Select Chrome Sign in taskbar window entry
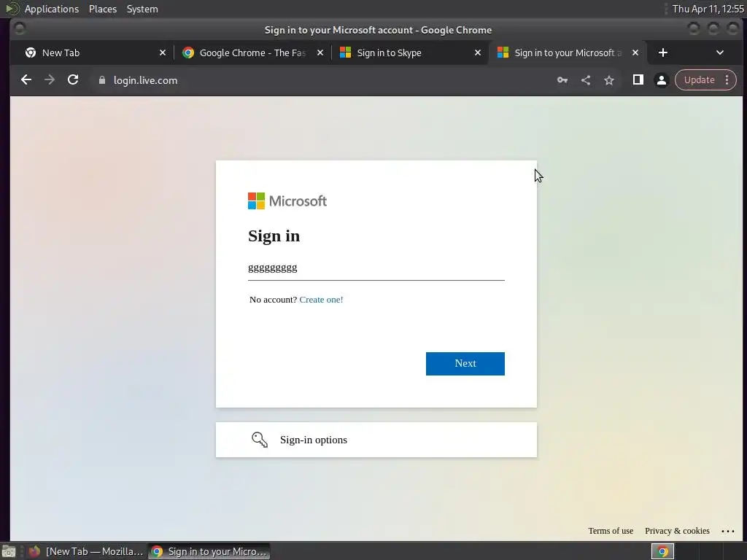The width and height of the screenshot is (747, 560). [209, 551]
